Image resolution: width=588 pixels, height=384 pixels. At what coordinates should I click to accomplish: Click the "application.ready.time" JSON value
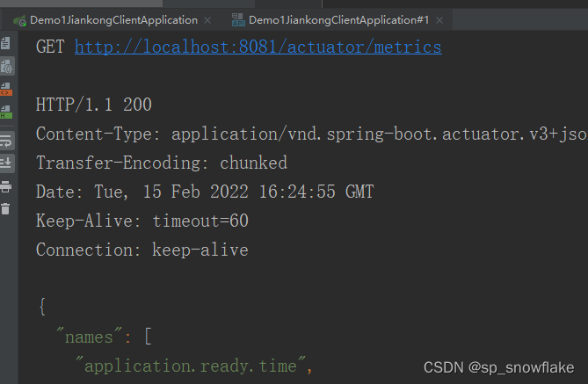[191, 366]
